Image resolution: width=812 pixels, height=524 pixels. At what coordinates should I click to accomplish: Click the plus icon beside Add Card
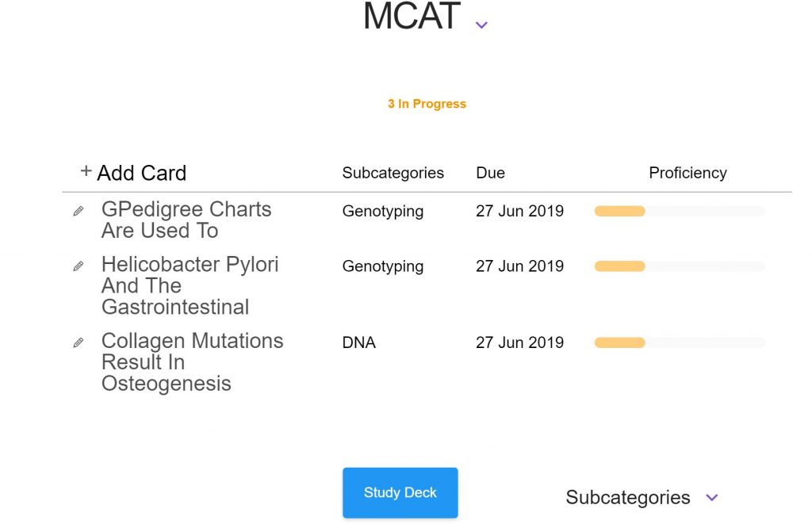point(86,171)
